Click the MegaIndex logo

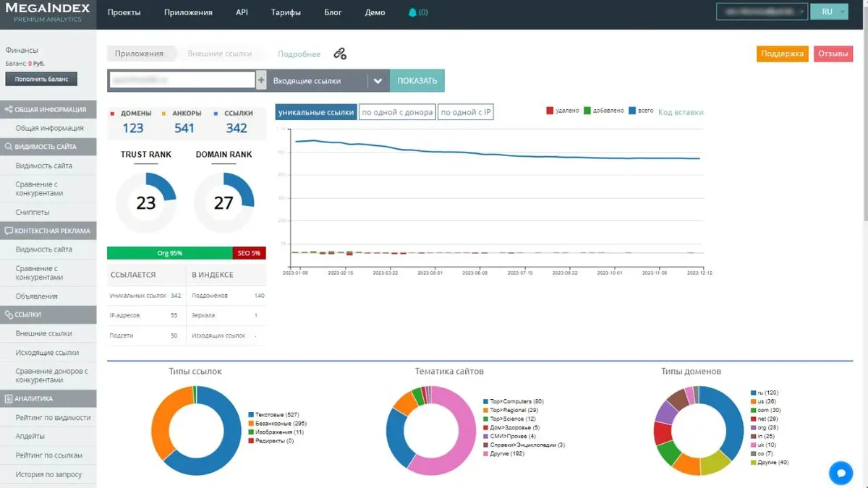click(x=48, y=12)
